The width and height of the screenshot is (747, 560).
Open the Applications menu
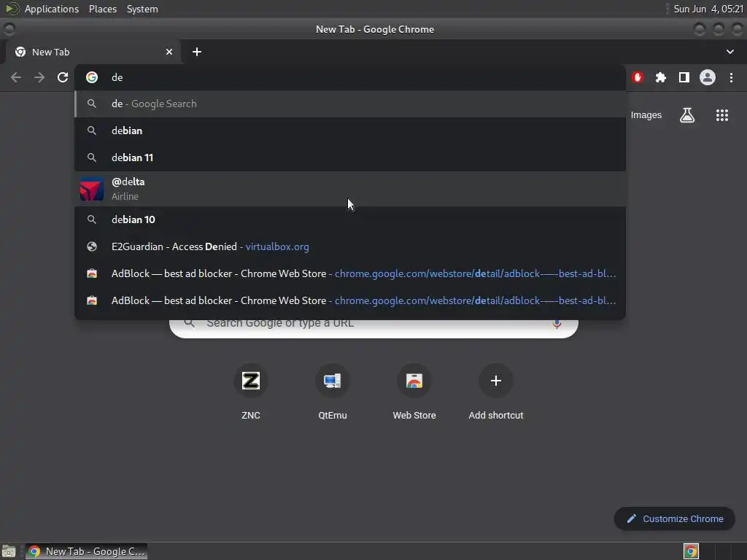coord(52,9)
